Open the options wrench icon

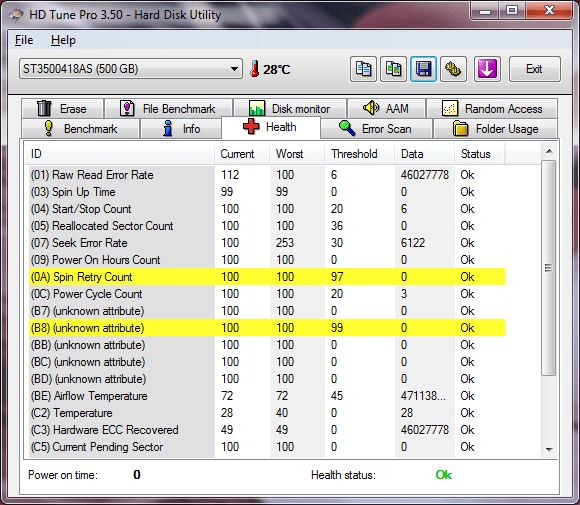(453, 69)
